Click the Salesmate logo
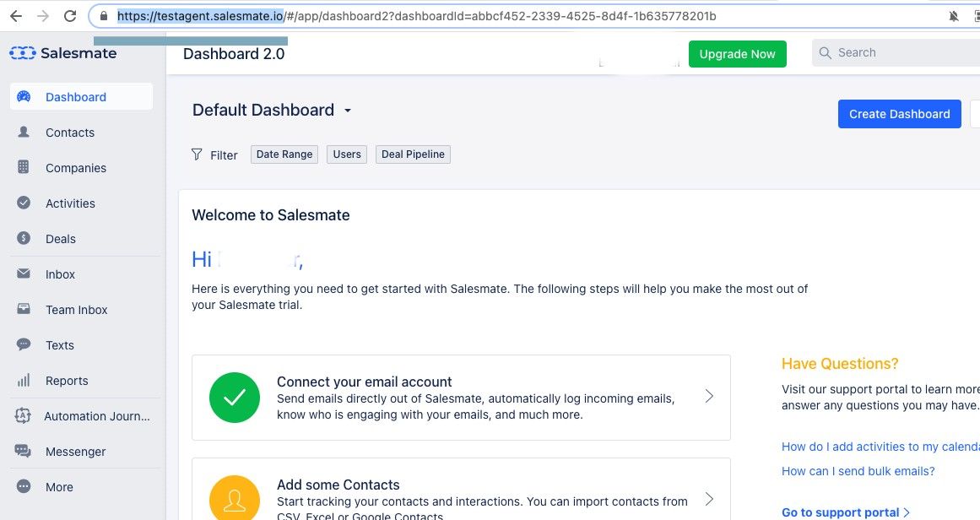Viewport: 980px width, 520px height. (x=63, y=53)
